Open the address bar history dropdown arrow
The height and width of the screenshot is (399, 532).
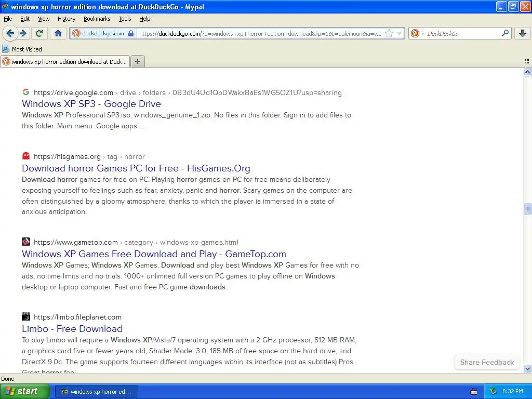coord(400,33)
